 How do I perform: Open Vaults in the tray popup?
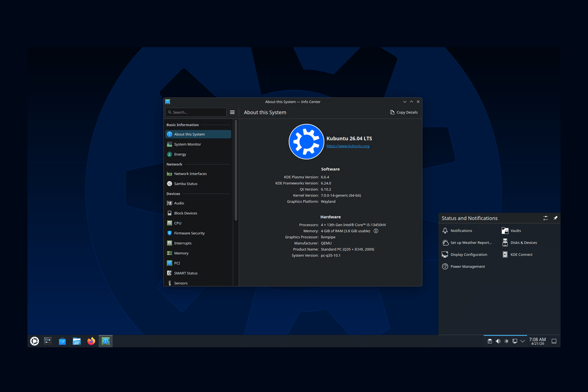(511, 230)
